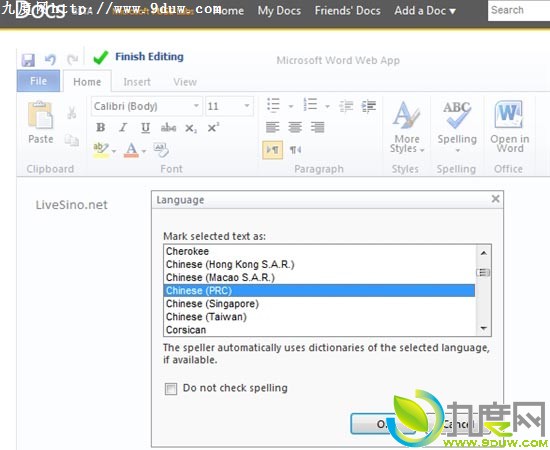Check the Do not check spelling box
Screen dimensions: 550x450
(171, 389)
